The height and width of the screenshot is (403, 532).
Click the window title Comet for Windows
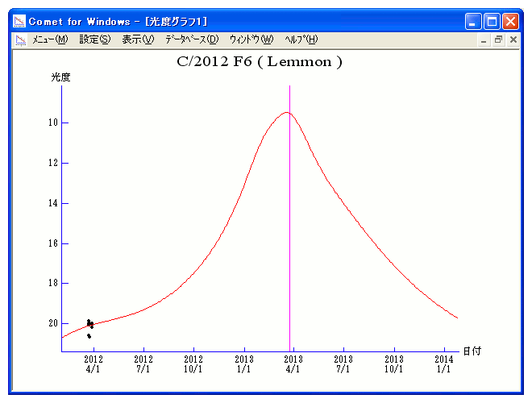tap(79, 22)
